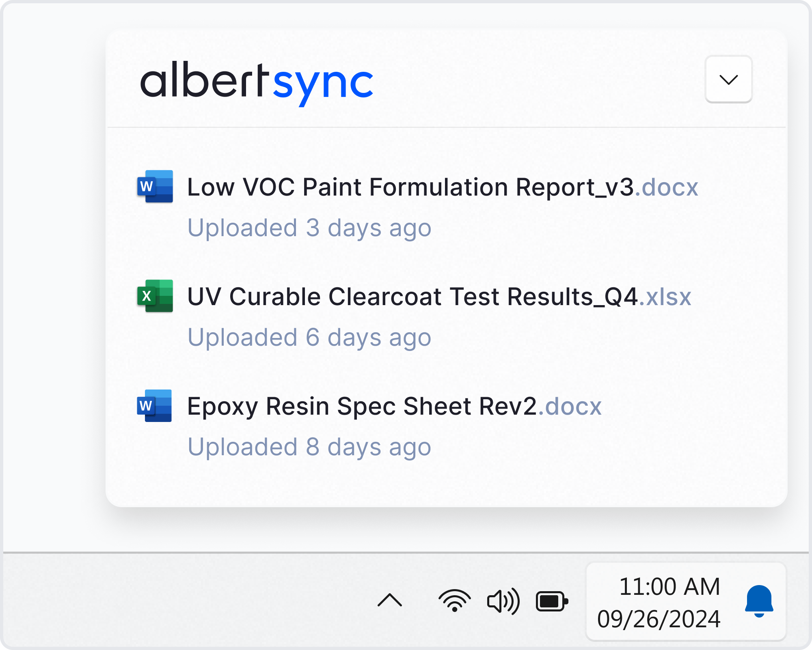This screenshot has width=812, height=650.
Task: Open Epoxy Resin Spec Sheet Rev2.docx
Action: coord(361,406)
